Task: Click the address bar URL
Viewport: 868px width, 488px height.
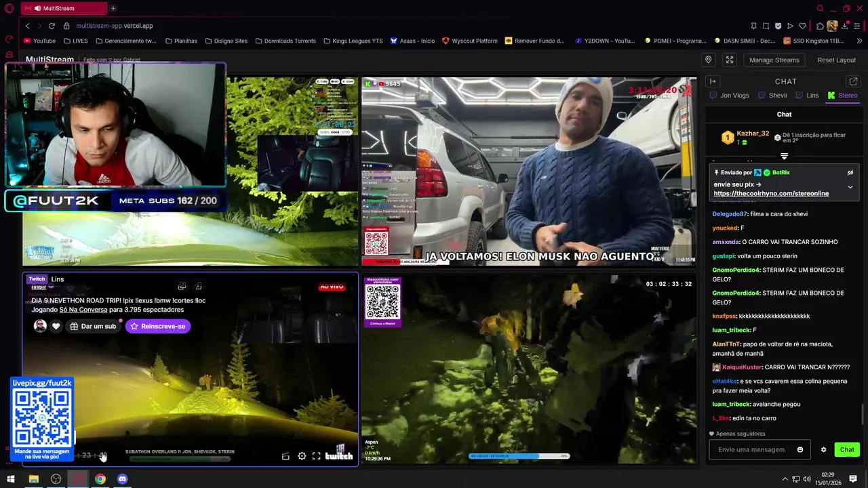Action: (115, 26)
